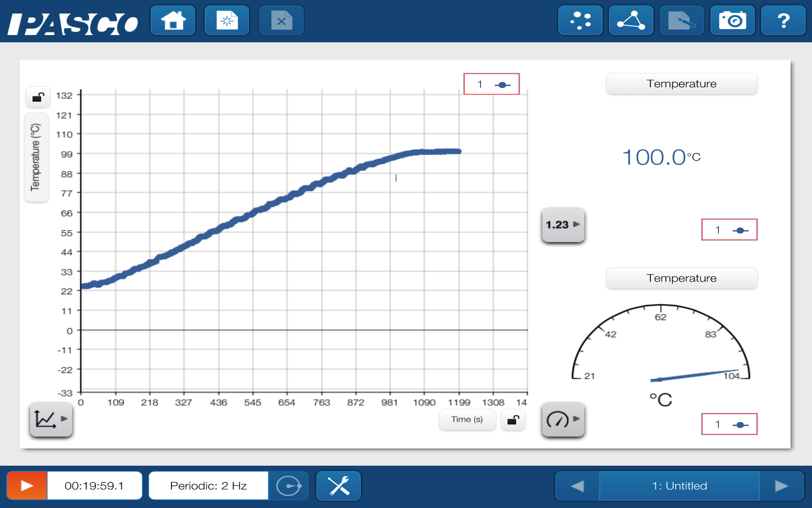Image resolution: width=812 pixels, height=508 pixels.
Task: Click the Time (s) axis label
Action: click(x=466, y=420)
